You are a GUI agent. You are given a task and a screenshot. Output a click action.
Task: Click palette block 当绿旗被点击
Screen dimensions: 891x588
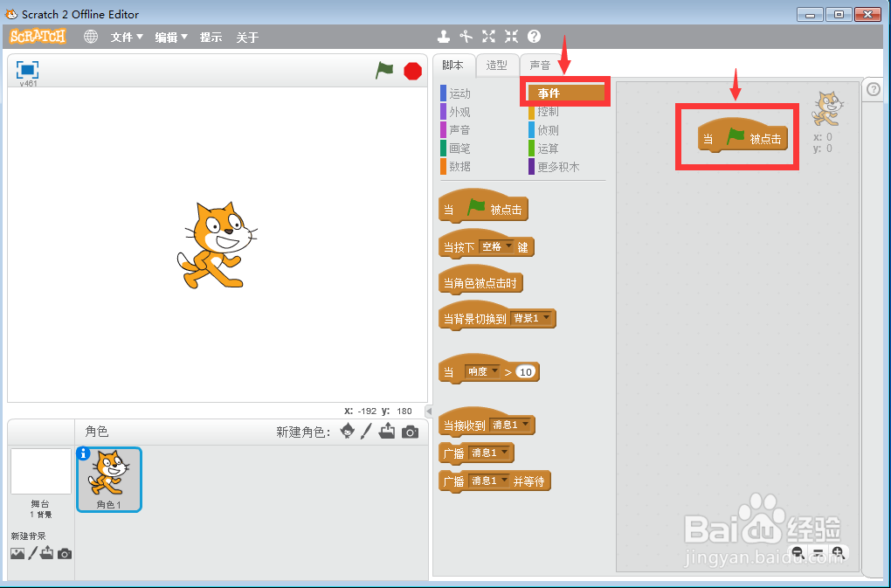[484, 207]
